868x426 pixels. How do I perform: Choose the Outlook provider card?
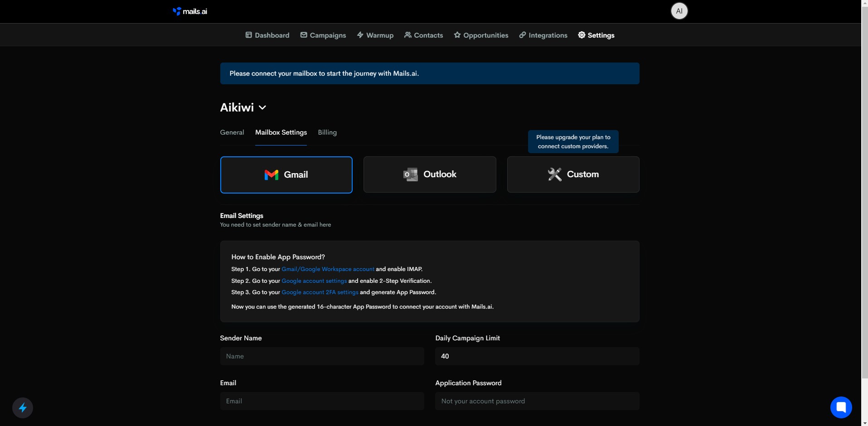430,174
